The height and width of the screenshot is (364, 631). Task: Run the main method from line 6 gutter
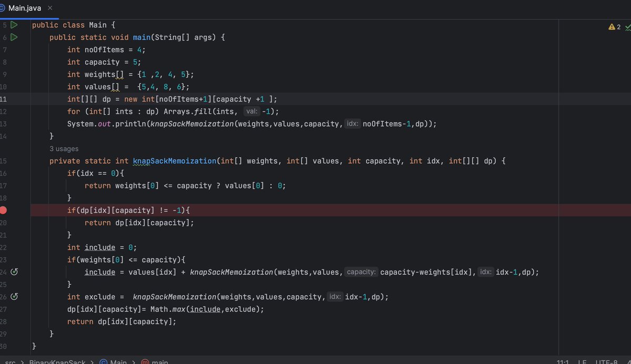[x=14, y=37]
